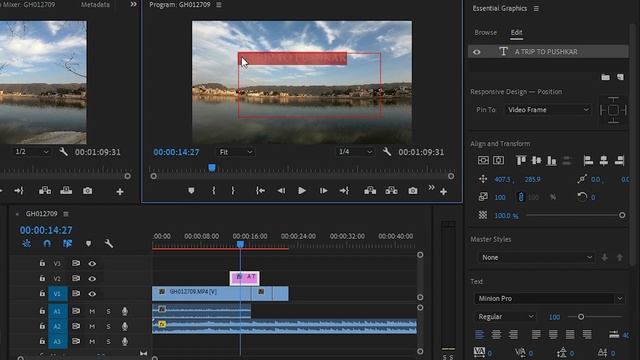Switch to Edit tab in Essential Graphics
The image size is (640, 360).
click(x=516, y=32)
